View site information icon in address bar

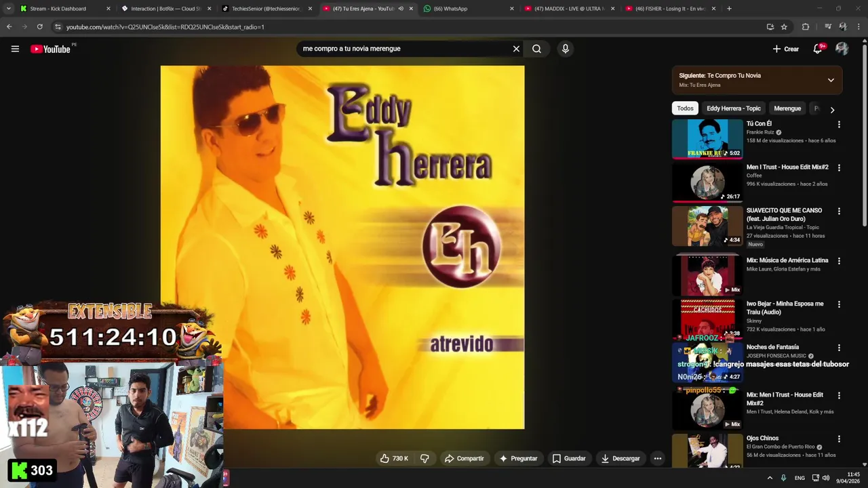pyautogui.click(x=58, y=27)
